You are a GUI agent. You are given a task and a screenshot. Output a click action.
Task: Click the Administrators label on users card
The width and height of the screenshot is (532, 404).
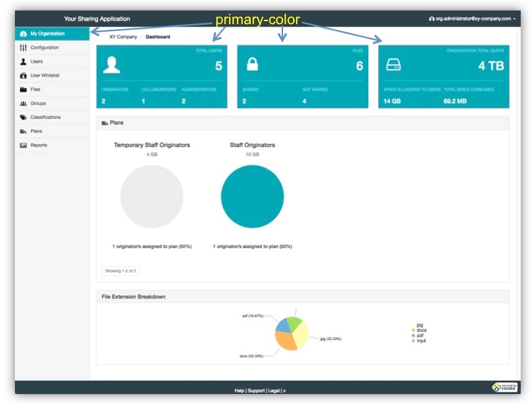[199, 89]
